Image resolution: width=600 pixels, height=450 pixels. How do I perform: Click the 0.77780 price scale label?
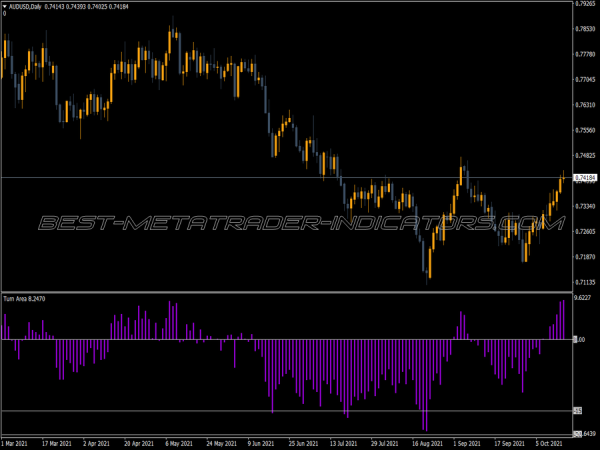tap(585, 54)
